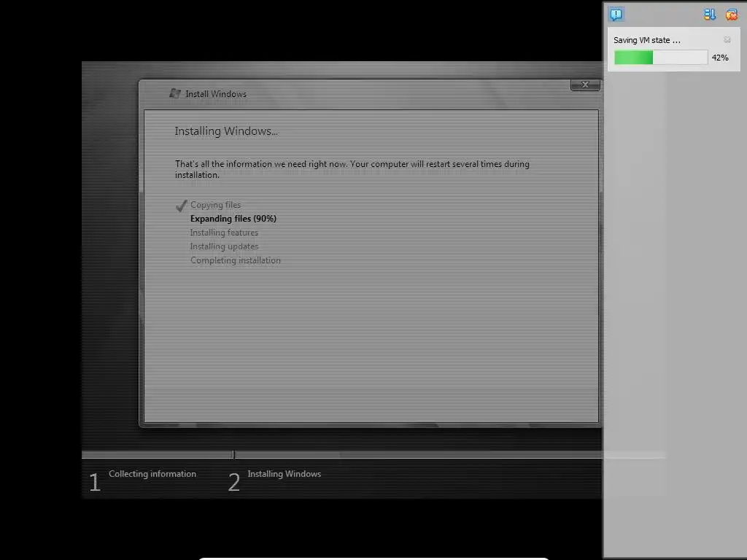Screen dimensions: 747x560
Task: Toggle the VirtualBox notification center icon
Action: pyautogui.click(x=616, y=15)
